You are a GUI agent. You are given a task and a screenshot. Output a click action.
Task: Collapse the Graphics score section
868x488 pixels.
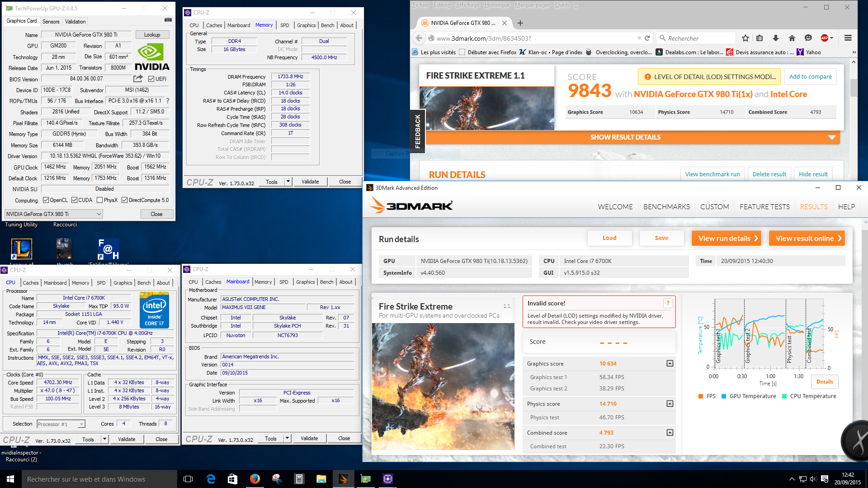click(x=670, y=363)
